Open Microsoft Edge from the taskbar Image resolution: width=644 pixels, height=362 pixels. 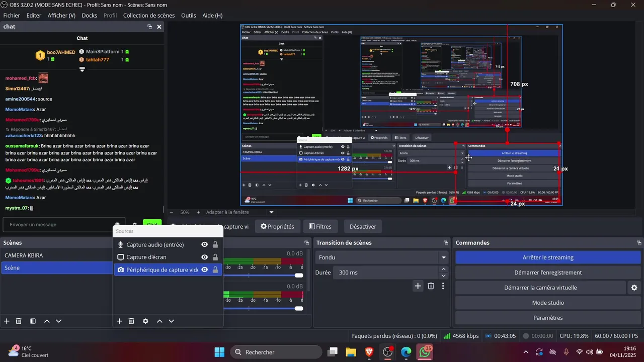click(x=406, y=352)
